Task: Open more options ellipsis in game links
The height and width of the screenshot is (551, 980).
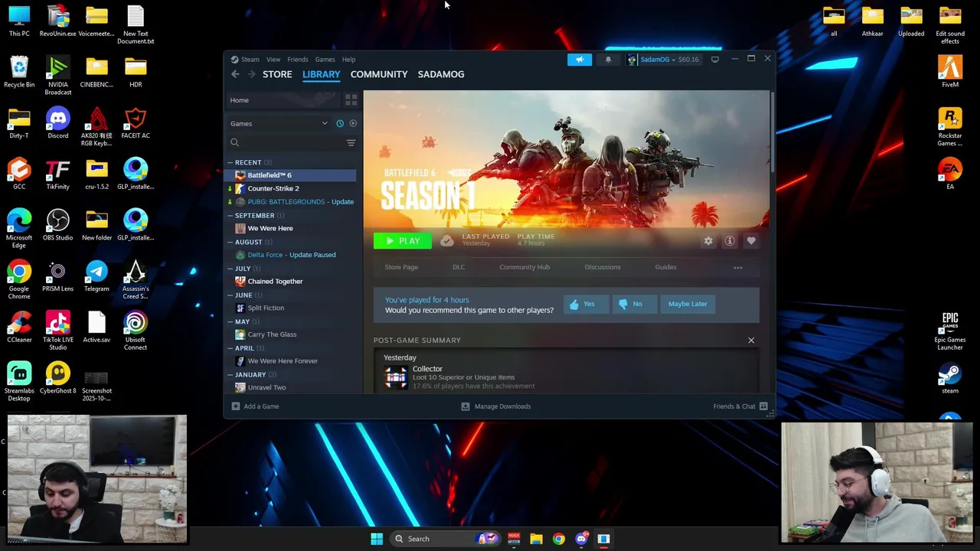Action: click(738, 268)
